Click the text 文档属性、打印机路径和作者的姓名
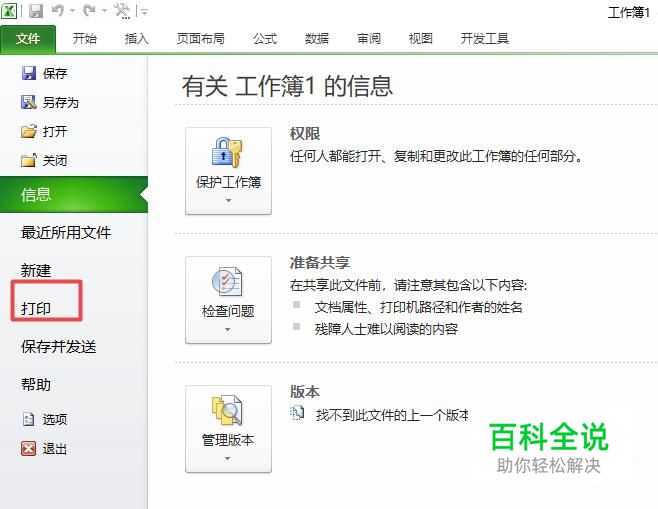This screenshot has width=658, height=509. [418, 307]
